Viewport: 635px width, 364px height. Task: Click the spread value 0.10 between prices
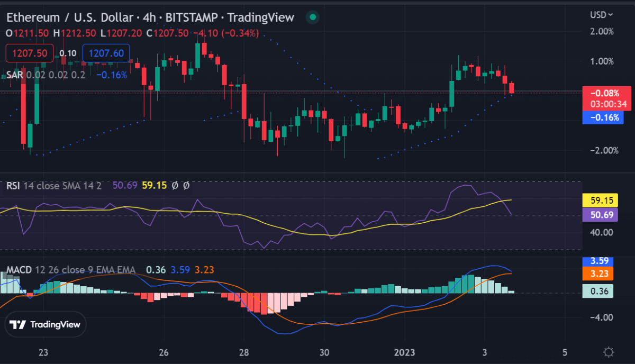(x=68, y=53)
